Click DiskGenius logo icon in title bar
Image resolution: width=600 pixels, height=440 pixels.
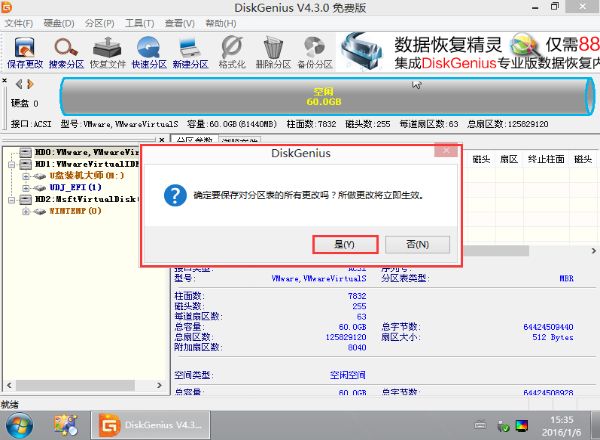[7, 7]
